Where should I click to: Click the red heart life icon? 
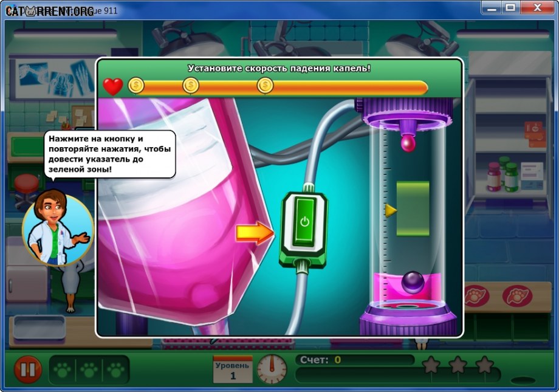click(113, 87)
